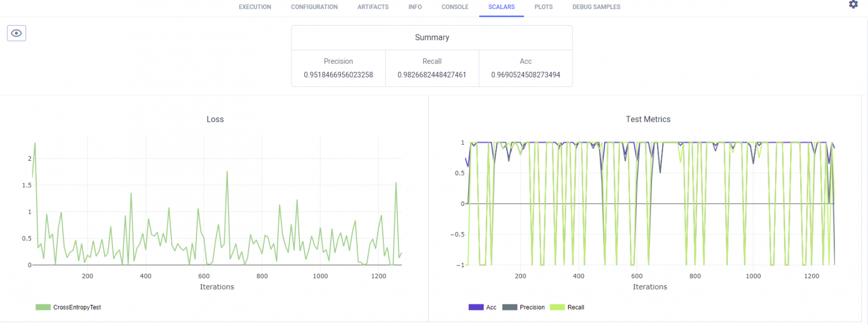868x325 pixels.
Task: Switch to the Plots tab
Action: [x=544, y=7]
